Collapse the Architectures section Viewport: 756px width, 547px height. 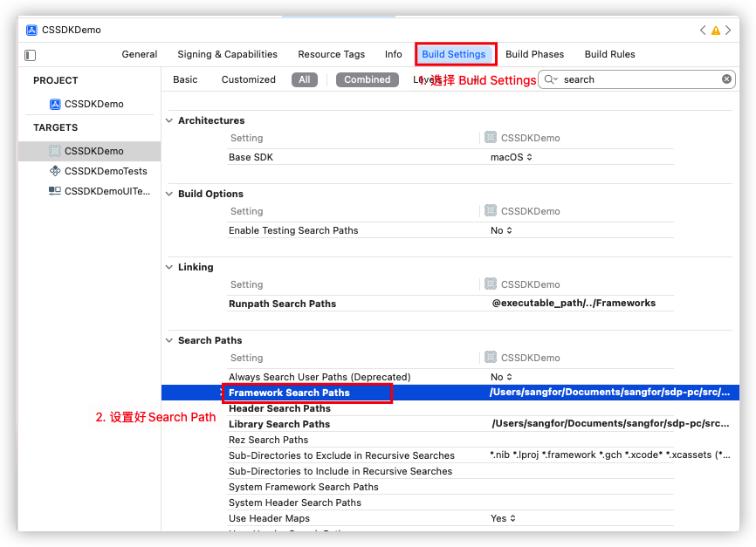coord(169,120)
